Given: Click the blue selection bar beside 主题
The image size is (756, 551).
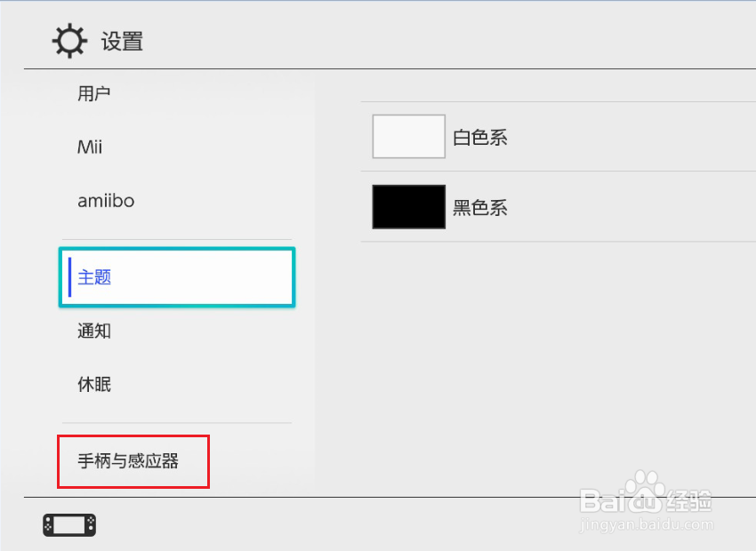Looking at the screenshot, I should 69,277.
